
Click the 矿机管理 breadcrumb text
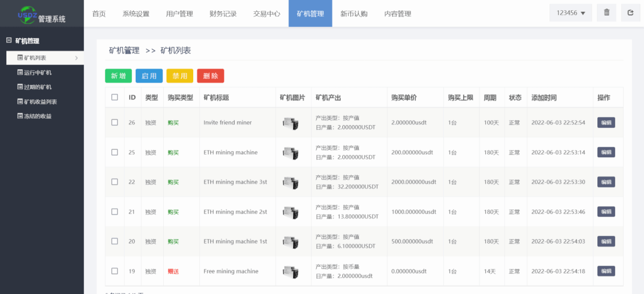click(124, 50)
